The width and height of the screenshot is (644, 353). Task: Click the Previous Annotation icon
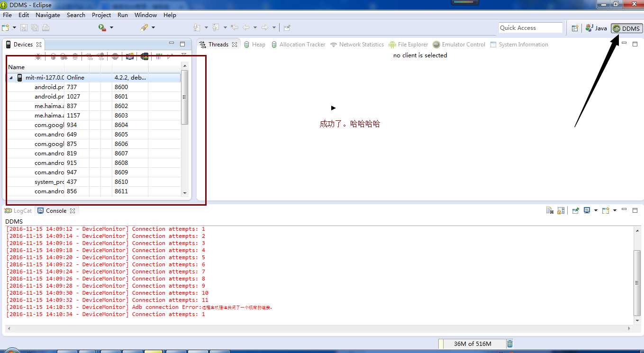click(x=216, y=28)
